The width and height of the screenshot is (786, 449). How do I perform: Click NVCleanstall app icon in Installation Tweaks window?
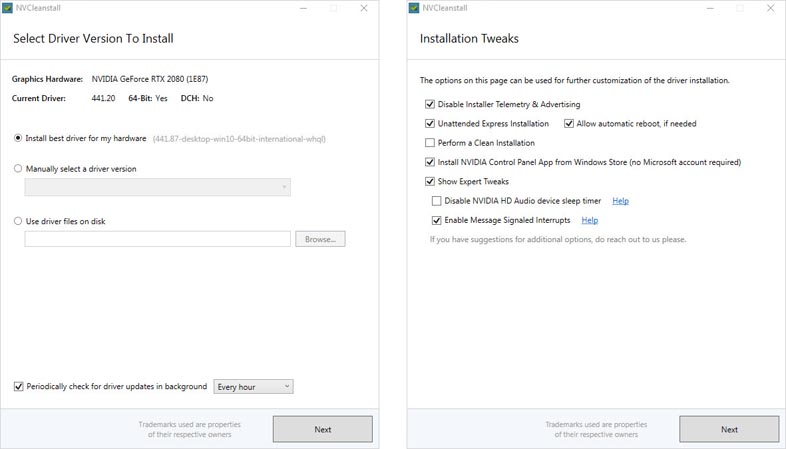(x=414, y=8)
